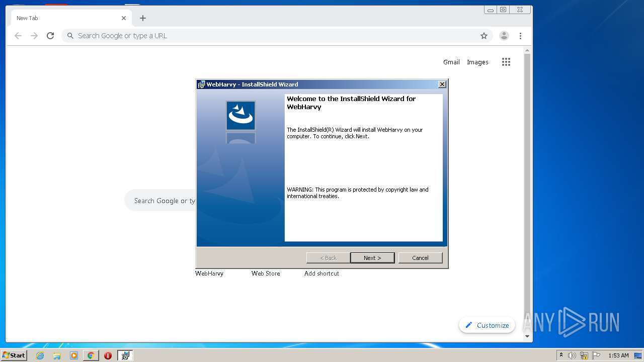
Task: Click the installer icon in dialog title bar
Action: tap(201, 84)
